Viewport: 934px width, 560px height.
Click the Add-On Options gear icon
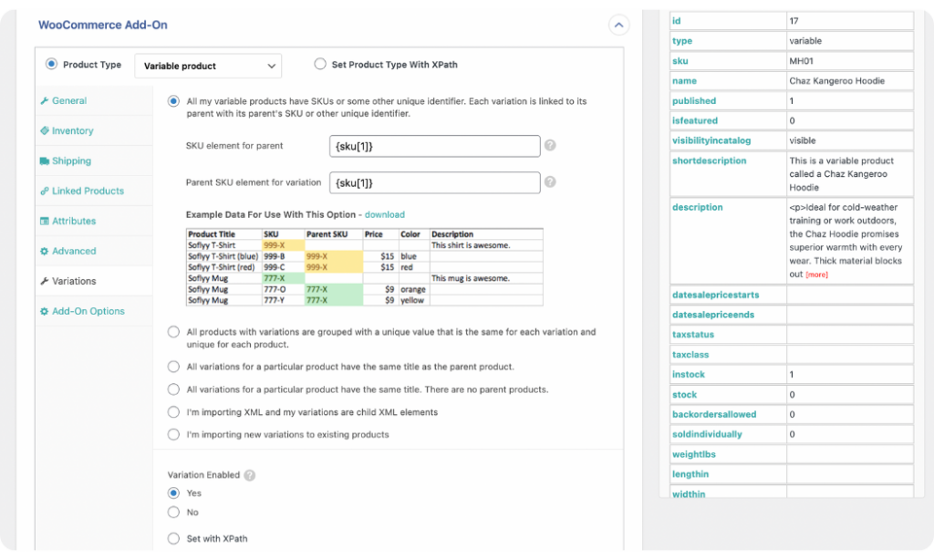coord(44,311)
